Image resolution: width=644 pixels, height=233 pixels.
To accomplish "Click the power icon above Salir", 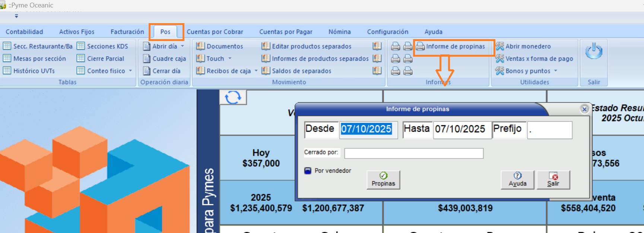I will 594,51.
